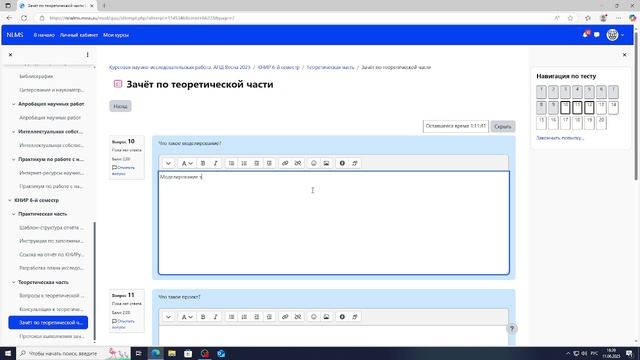
Task: Close the right quiz navigation drawer
Action: 624,54
